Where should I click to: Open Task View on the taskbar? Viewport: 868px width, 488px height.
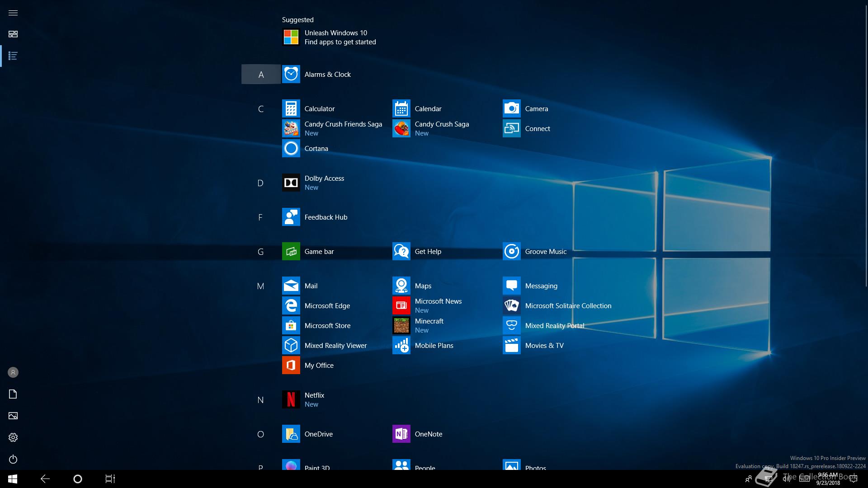(x=110, y=479)
